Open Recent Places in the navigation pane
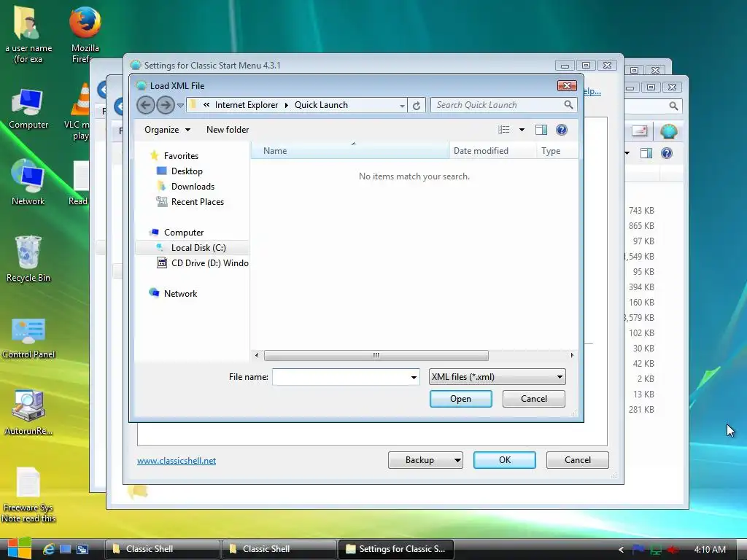The width and height of the screenshot is (747, 560). 197,201
